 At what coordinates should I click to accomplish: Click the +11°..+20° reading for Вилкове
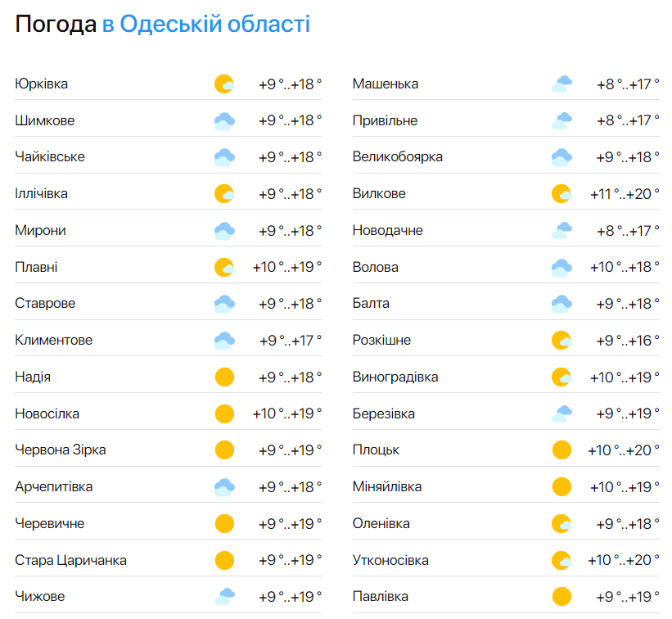[x=625, y=193]
